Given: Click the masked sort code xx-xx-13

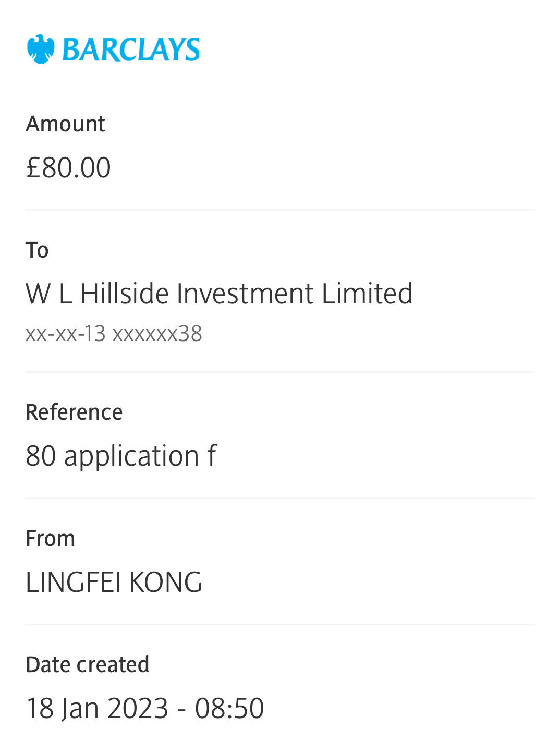Looking at the screenshot, I should [66, 334].
